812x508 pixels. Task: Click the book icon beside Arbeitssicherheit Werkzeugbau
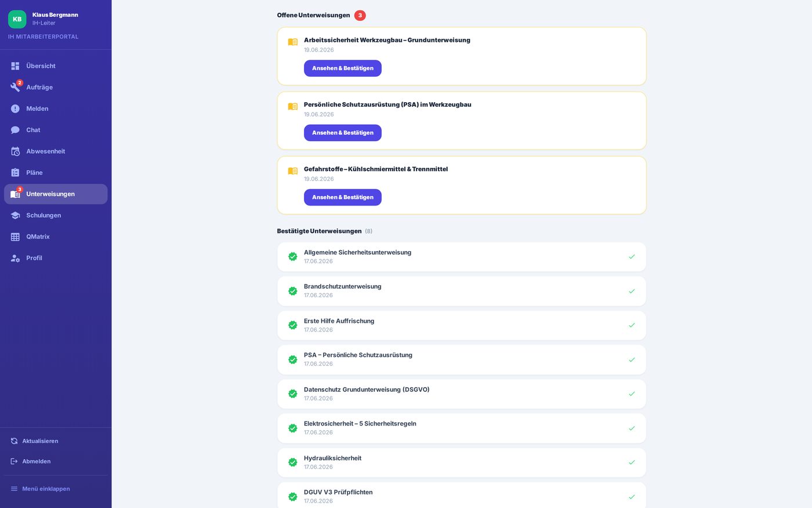[293, 42]
